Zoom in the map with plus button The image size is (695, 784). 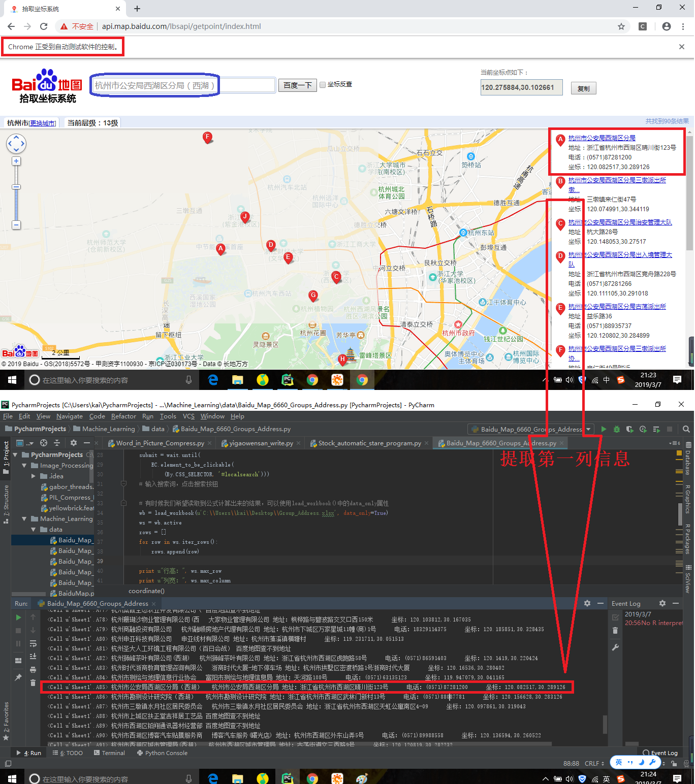[16, 161]
